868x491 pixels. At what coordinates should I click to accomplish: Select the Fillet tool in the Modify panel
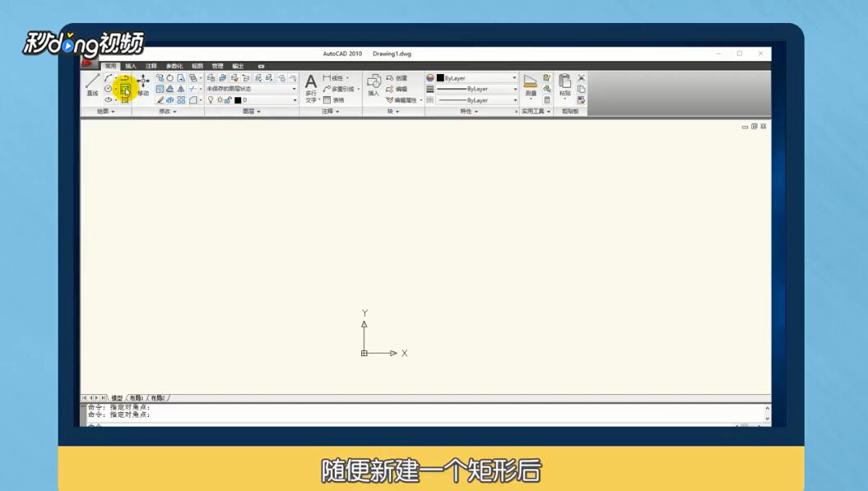193,100
